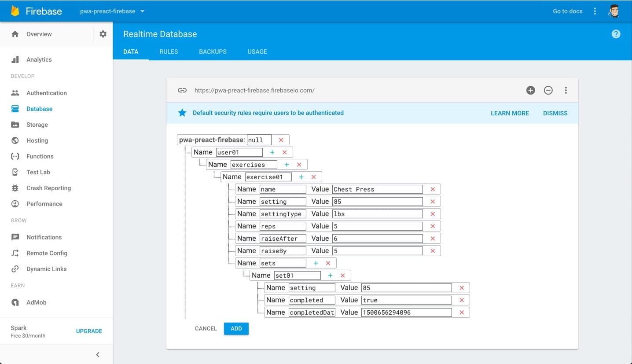This screenshot has width=632, height=364.
Task: Remove the settingType lbs row
Action: coord(433,214)
